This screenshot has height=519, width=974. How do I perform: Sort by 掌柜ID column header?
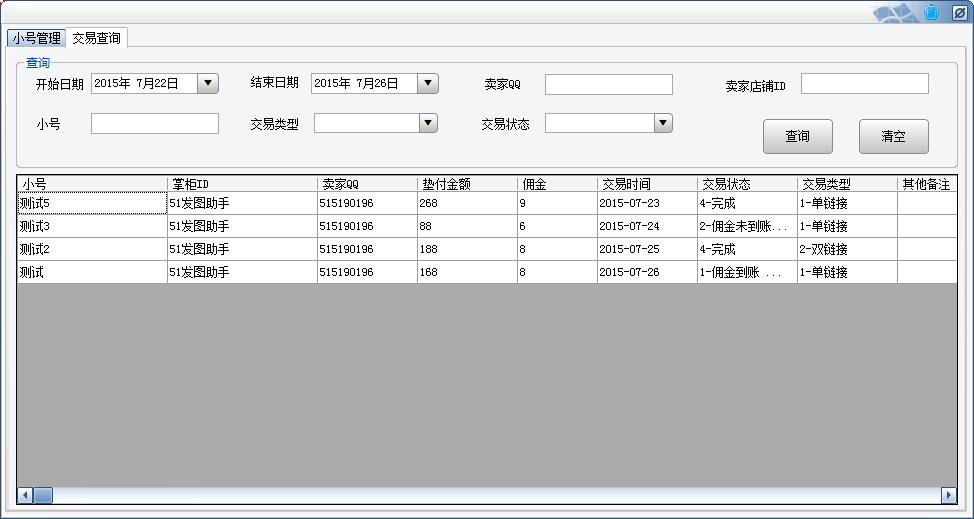click(242, 184)
